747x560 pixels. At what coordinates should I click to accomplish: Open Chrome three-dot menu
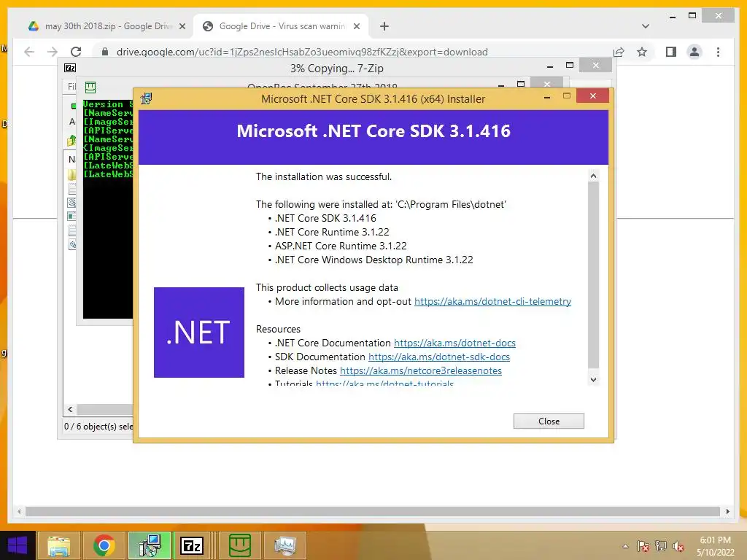(x=718, y=52)
